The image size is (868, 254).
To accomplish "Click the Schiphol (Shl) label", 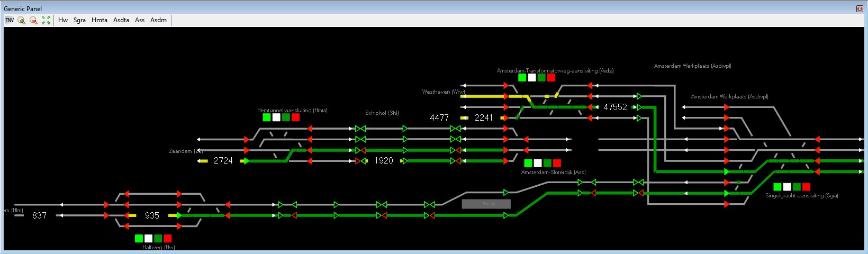I will click(382, 113).
